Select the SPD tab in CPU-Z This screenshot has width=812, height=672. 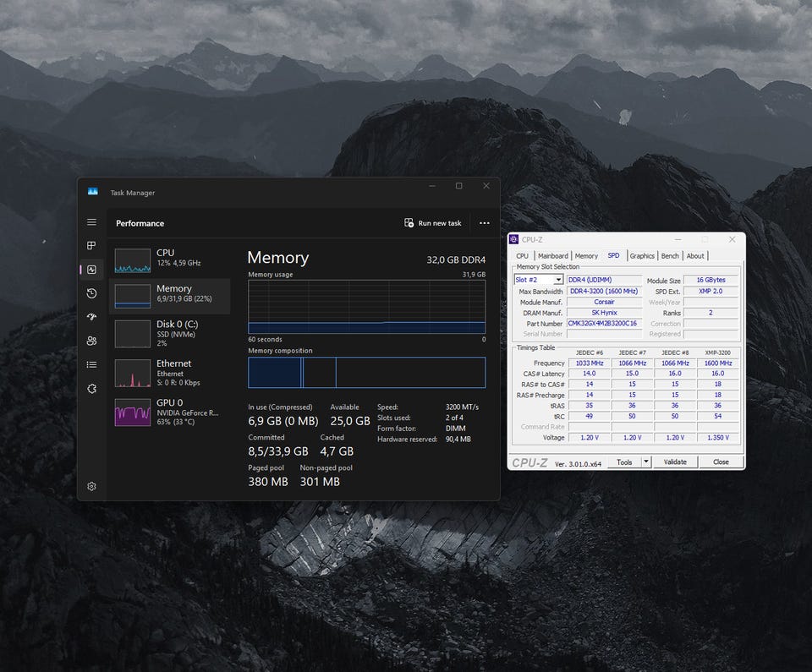pyautogui.click(x=614, y=255)
